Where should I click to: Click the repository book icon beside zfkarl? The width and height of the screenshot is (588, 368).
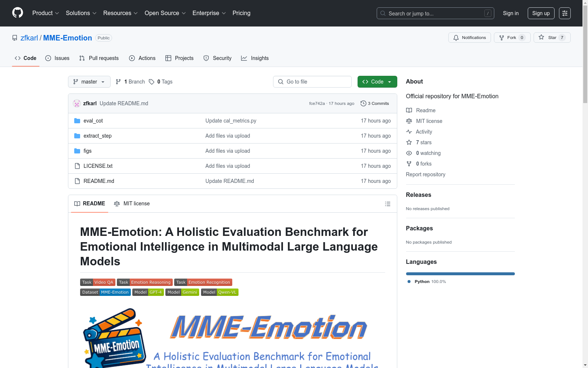point(15,38)
